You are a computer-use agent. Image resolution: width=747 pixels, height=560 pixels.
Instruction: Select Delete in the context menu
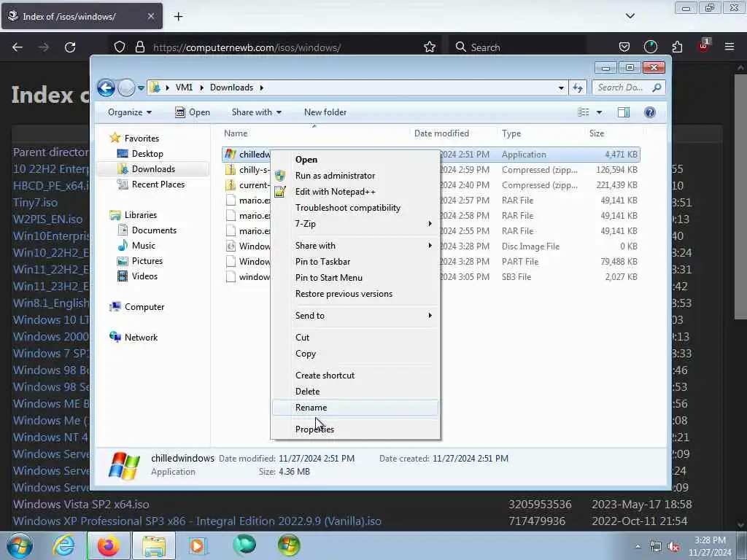(355, 392)
